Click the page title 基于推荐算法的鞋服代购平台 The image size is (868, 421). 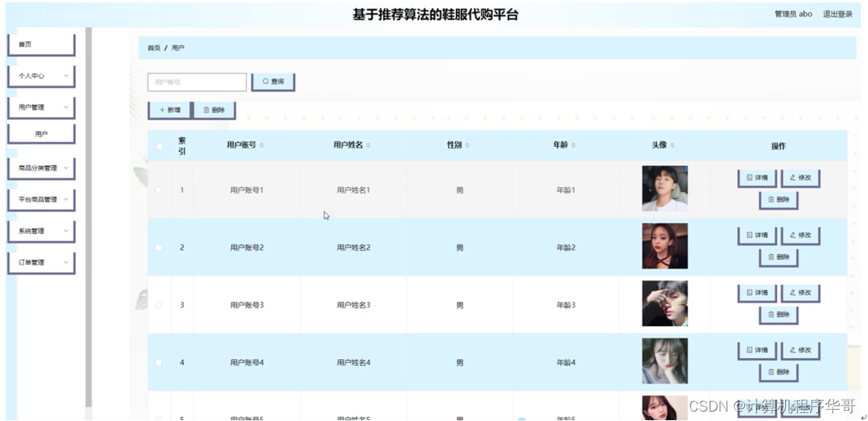[x=436, y=15]
